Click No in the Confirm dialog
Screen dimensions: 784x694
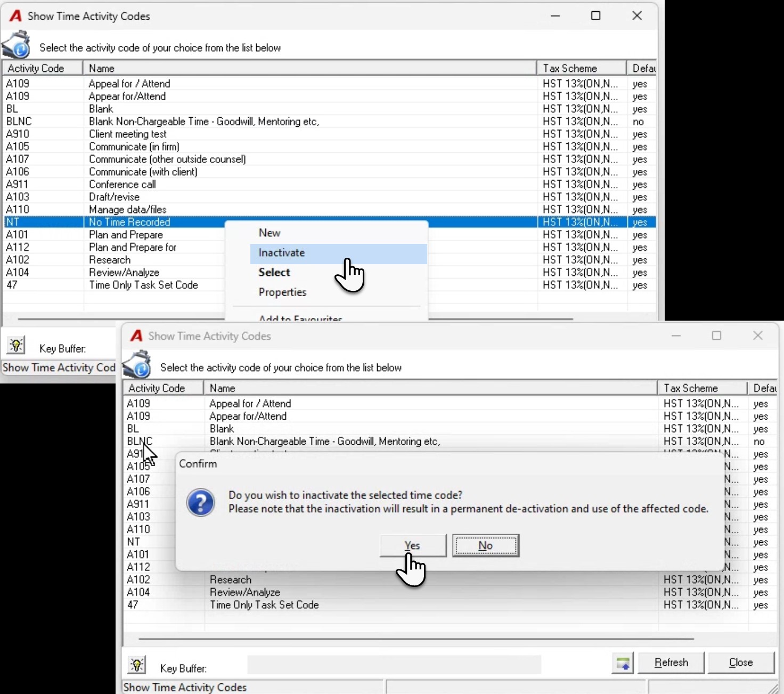pos(486,545)
